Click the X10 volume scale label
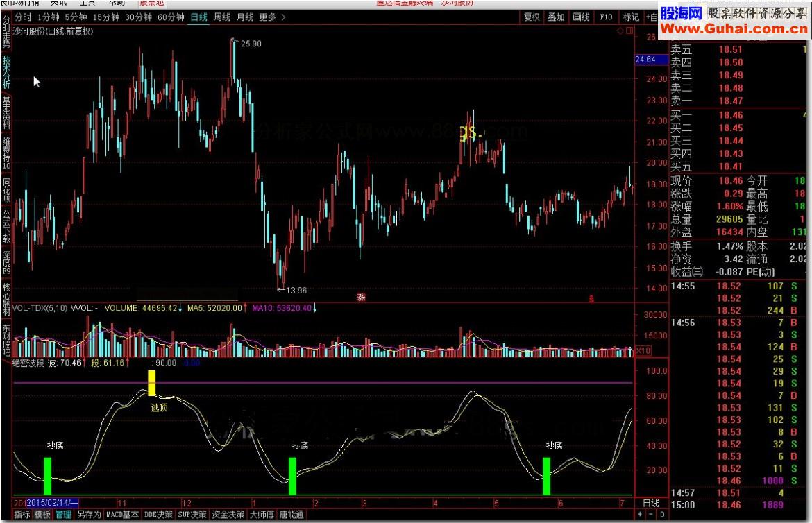This screenshot has width=812, height=523. click(x=643, y=350)
